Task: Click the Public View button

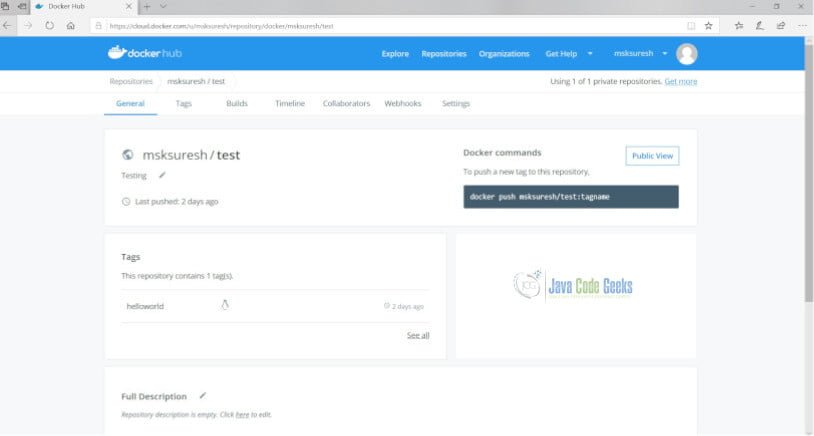Action: pyautogui.click(x=652, y=156)
